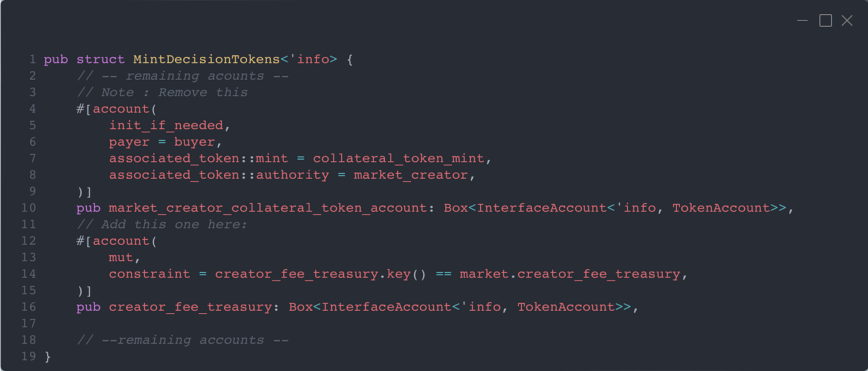Place cursor on payer = buyer line

pos(162,142)
